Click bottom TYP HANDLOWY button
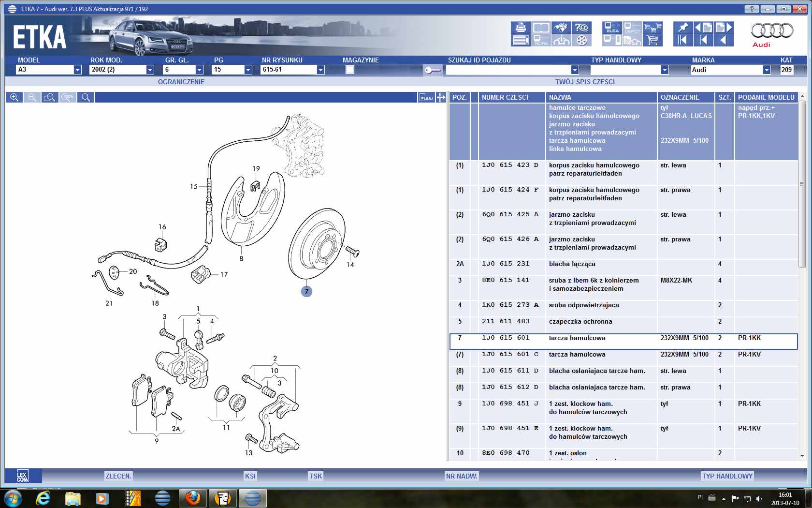Image resolution: width=812 pixels, height=508 pixels. click(x=727, y=476)
